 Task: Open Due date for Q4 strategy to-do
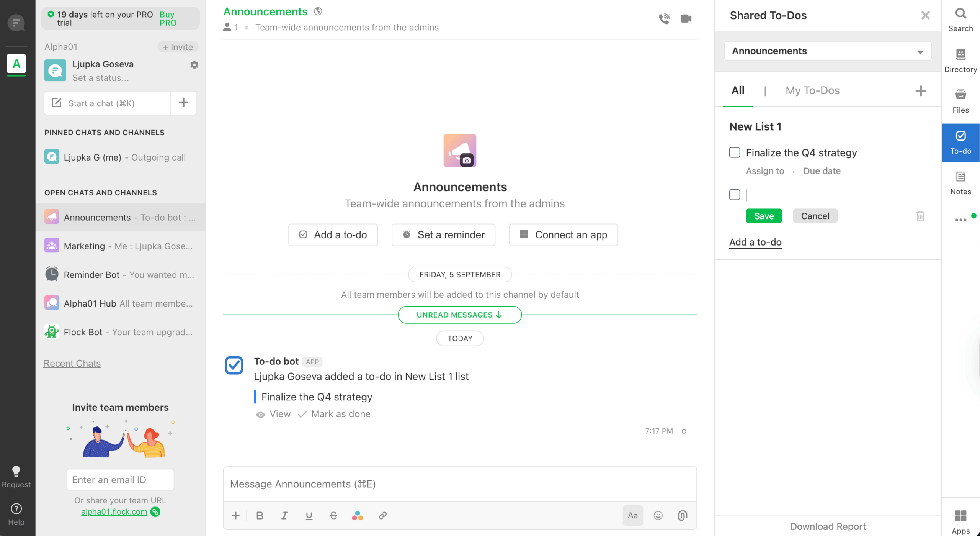tap(822, 171)
